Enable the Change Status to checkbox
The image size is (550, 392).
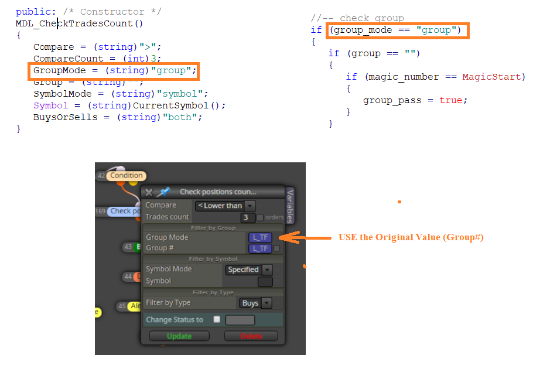coord(217,319)
